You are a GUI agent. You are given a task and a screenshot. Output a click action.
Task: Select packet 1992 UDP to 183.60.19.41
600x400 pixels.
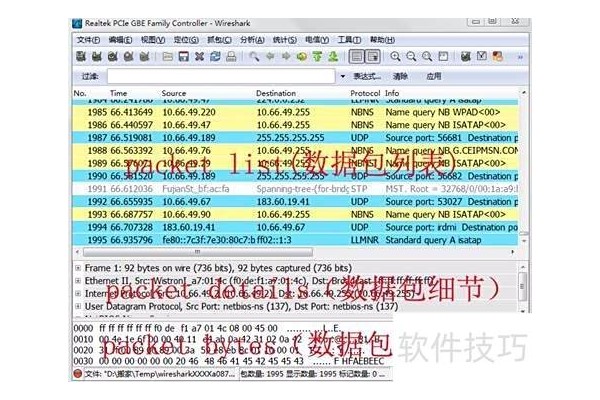click(295, 202)
